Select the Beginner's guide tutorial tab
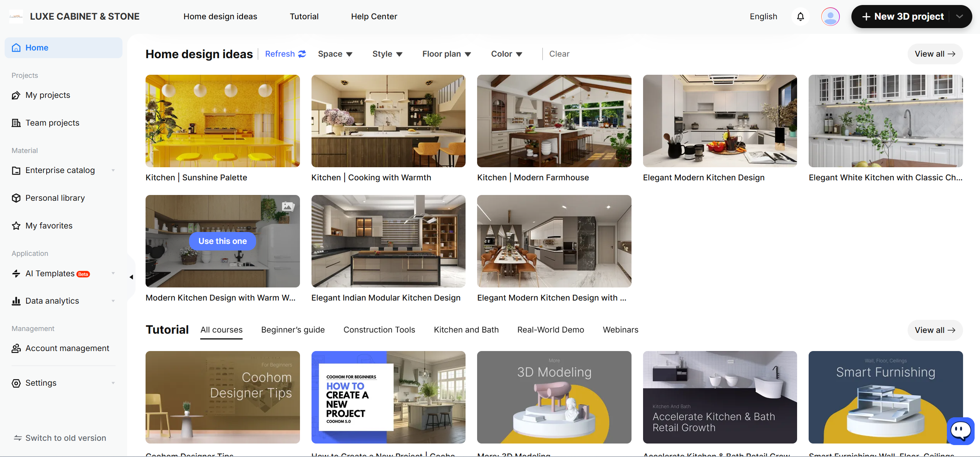This screenshot has height=457, width=980. [x=293, y=329]
